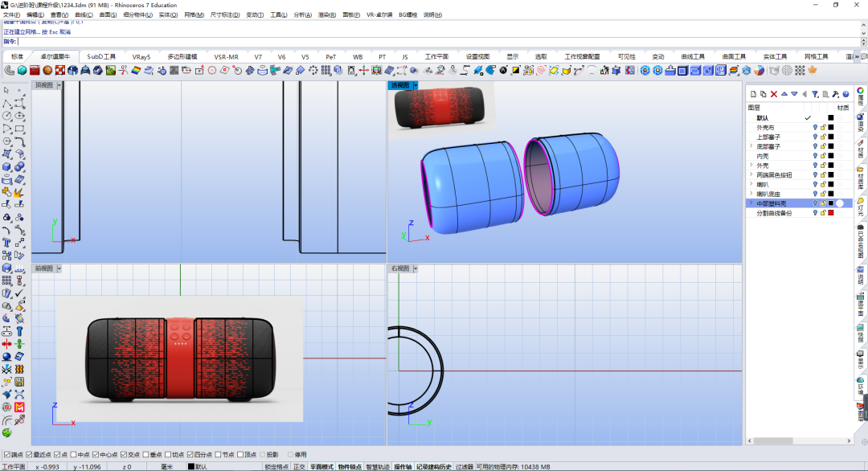Screen dimensions: 868x471
Task: Click the black bomb icon in toolbar
Action: pyautogui.click(x=503, y=70)
